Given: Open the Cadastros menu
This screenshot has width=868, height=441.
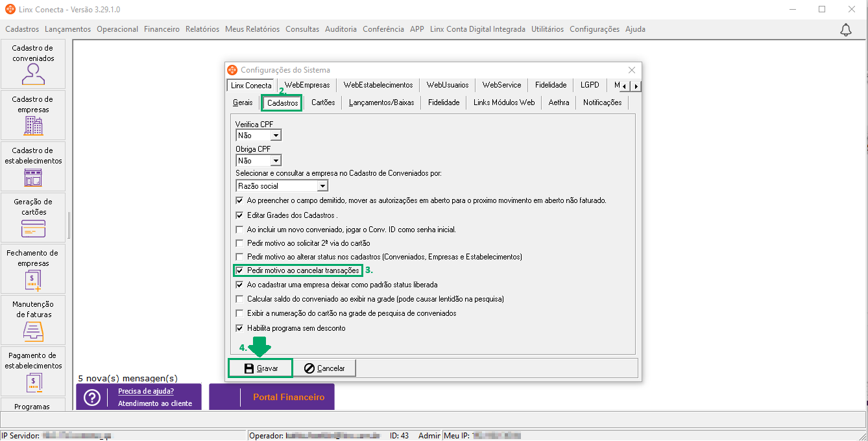Looking at the screenshot, I should pyautogui.click(x=22, y=29).
